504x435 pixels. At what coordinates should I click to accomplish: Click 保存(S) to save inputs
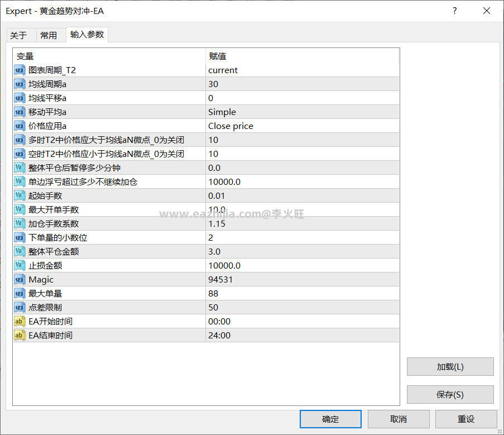tap(450, 394)
